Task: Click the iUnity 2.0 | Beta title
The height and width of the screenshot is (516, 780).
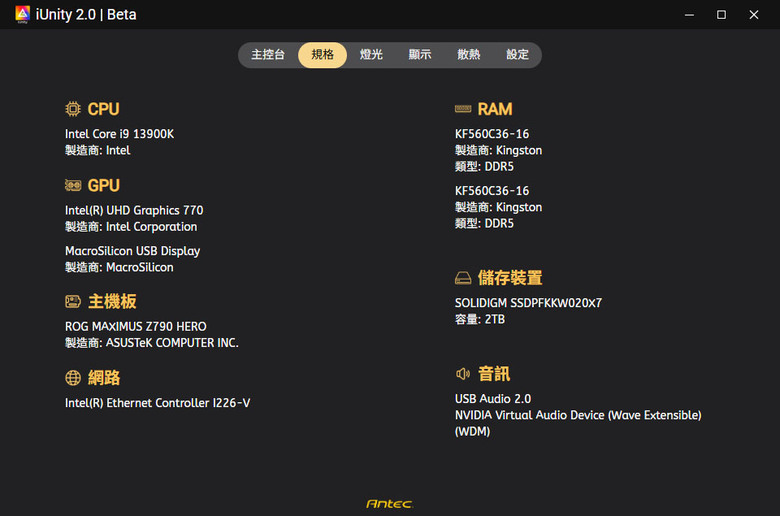Action: point(86,14)
